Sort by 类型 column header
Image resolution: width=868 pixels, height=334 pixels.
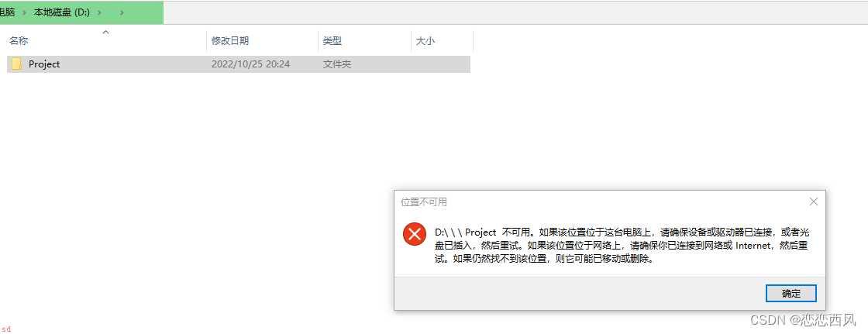[x=332, y=41]
